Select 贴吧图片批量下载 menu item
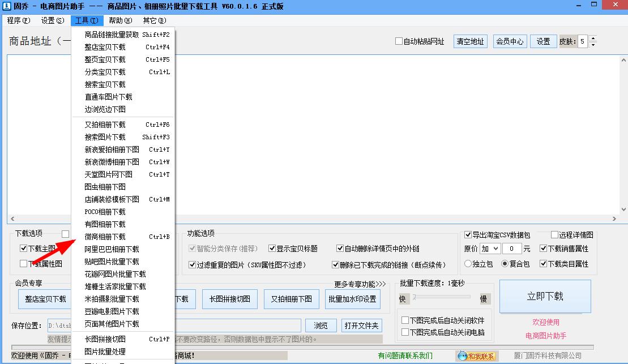This screenshot has height=364, width=628. tap(123, 262)
